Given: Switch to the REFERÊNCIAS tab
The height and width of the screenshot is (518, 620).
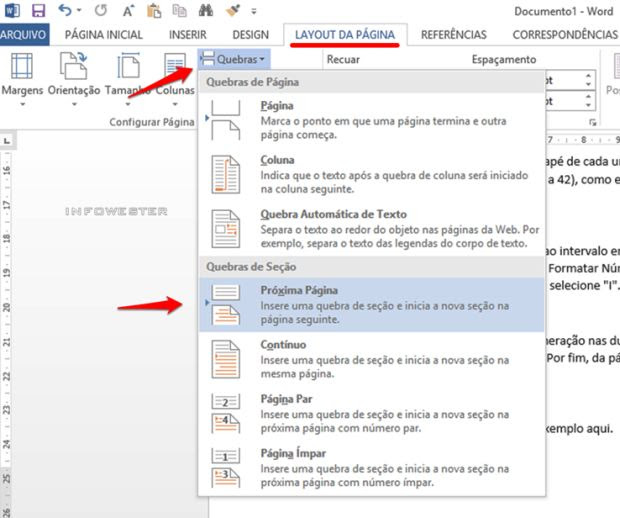Looking at the screenshot, I should click(454, 35).
